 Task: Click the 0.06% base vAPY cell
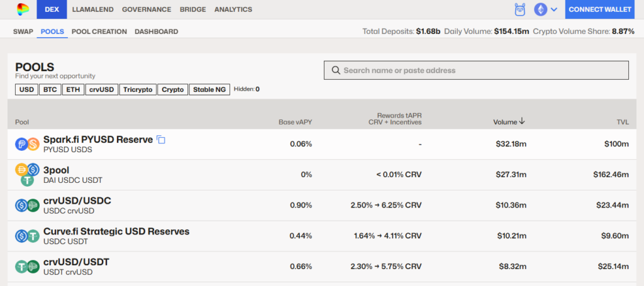pyautogui.click(x=301, y=144)
